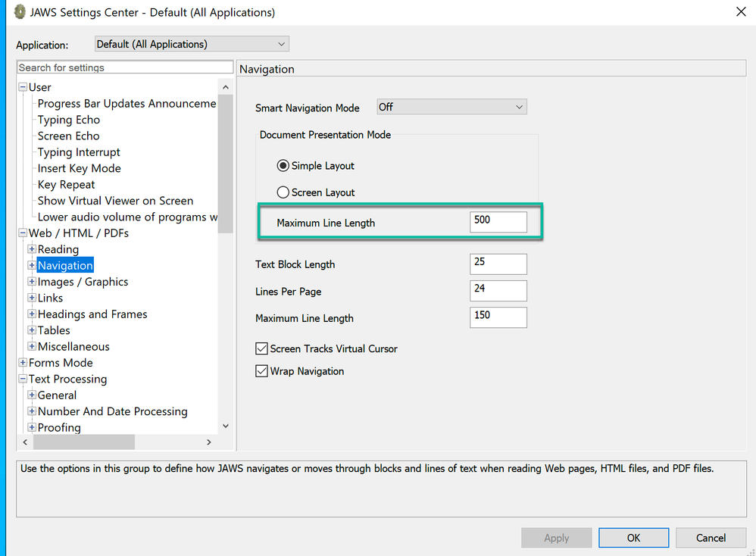756x556 pixels.
Task: Uncheck the Wrap Navigation checkbox
Action: [x=261, y=371]
